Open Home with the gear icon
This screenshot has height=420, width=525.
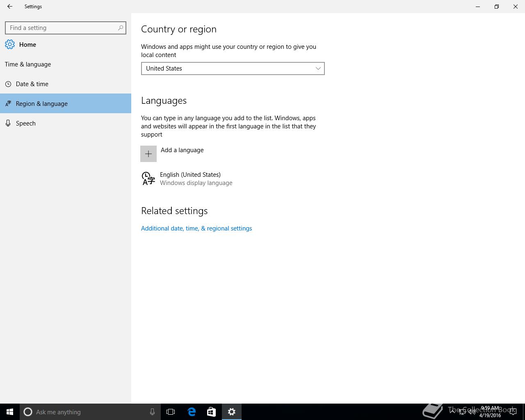coord(10,44)
